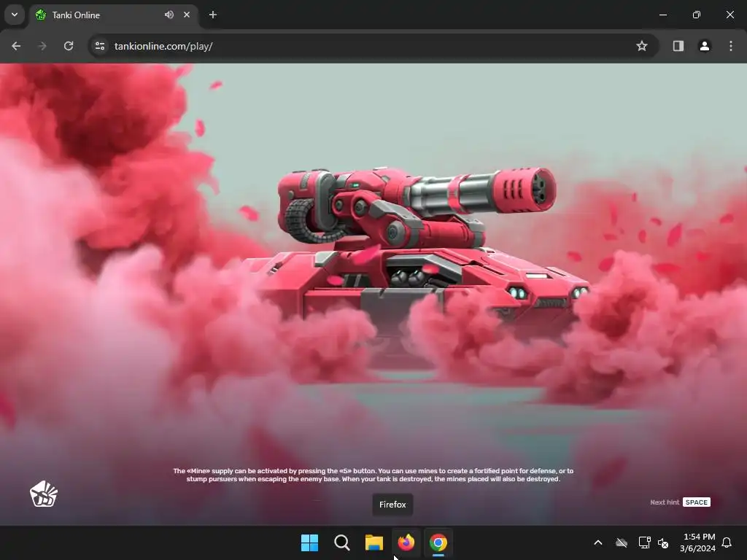
Task: Open the browser side panel
Action: (x=678, y=46)
